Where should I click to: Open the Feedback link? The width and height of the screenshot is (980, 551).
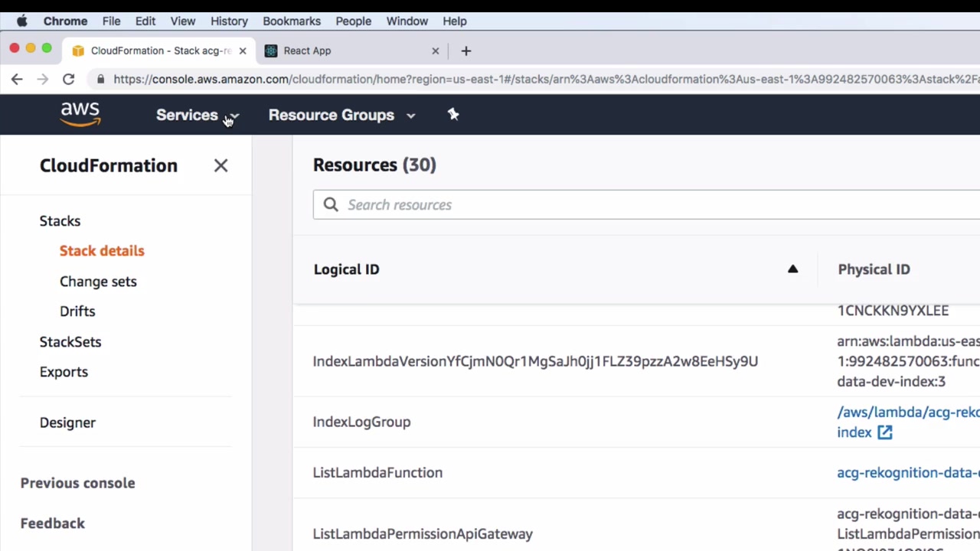[53, 523]
